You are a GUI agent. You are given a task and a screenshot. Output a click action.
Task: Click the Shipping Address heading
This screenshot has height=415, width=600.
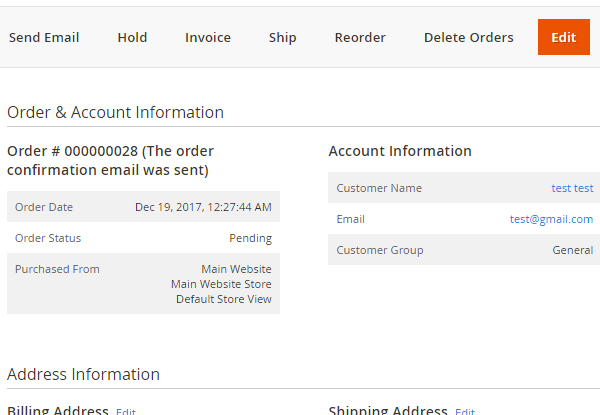[388, 410]
